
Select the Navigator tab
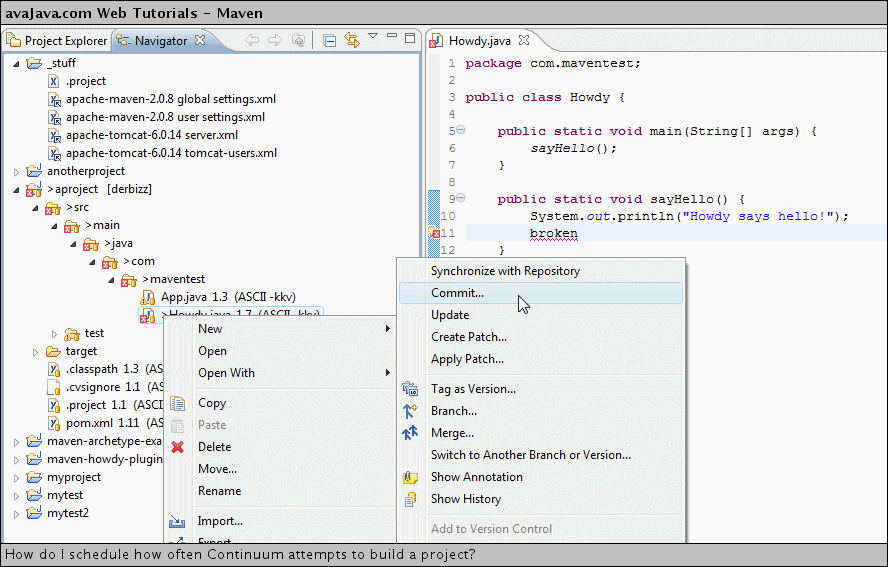(x=161, y=41)
